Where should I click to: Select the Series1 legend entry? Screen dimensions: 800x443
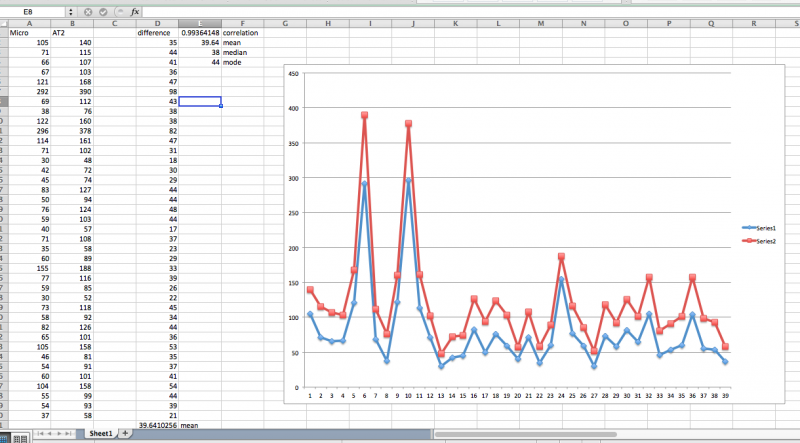[x=761, y=228]
